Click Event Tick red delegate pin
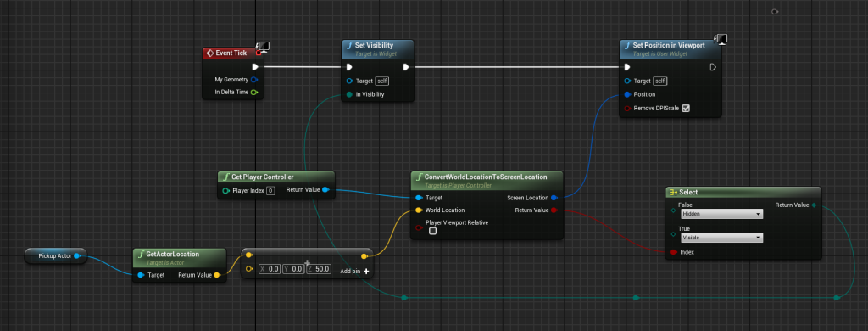 coord(259,53)
